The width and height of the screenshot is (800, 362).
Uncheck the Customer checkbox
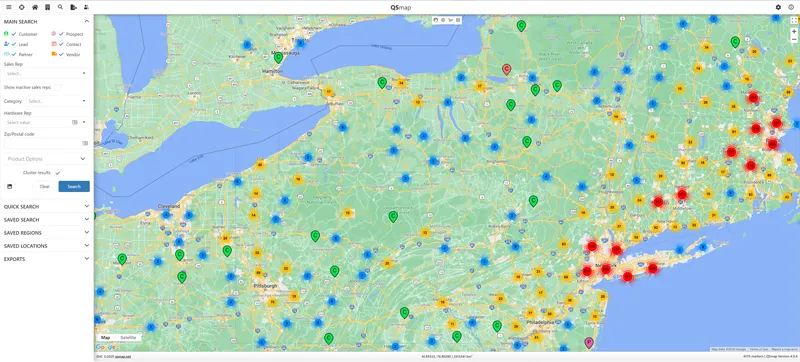[13, 34]
